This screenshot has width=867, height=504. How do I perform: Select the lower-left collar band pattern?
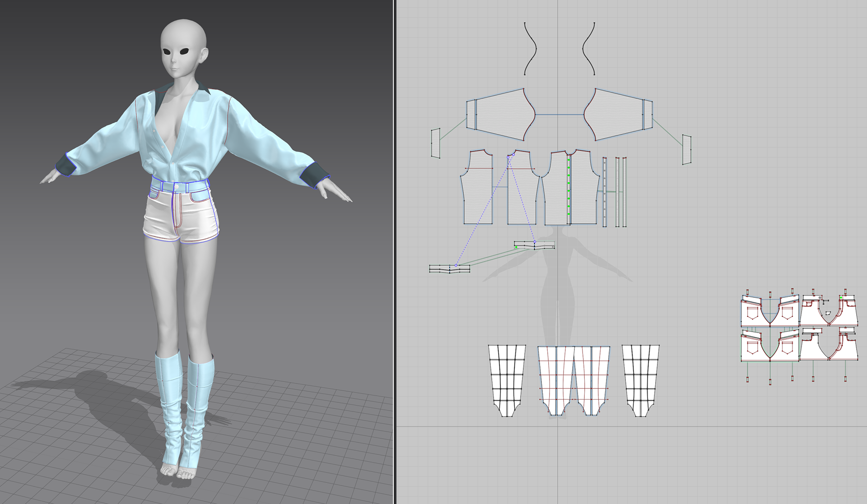pyautogui.click(x=450, y=268)
